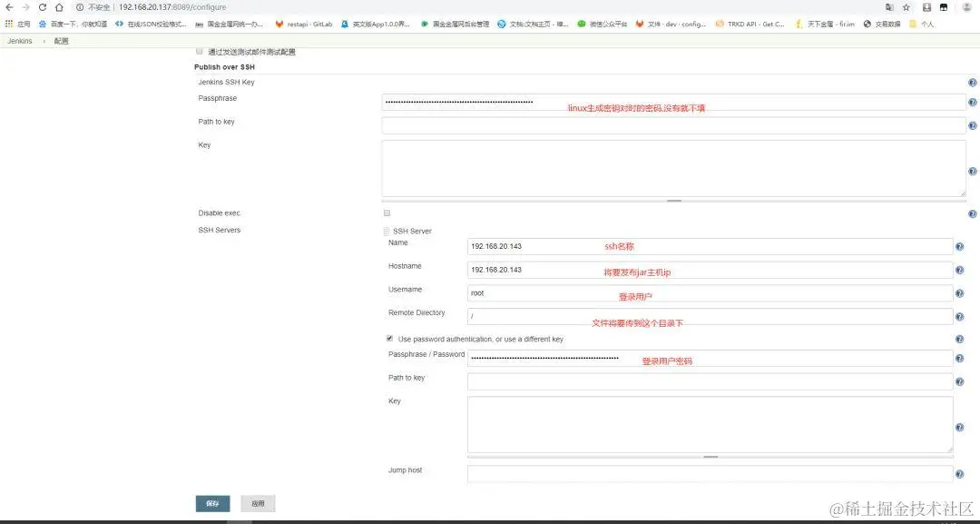Click the Username field containing root

click(710, 293)
